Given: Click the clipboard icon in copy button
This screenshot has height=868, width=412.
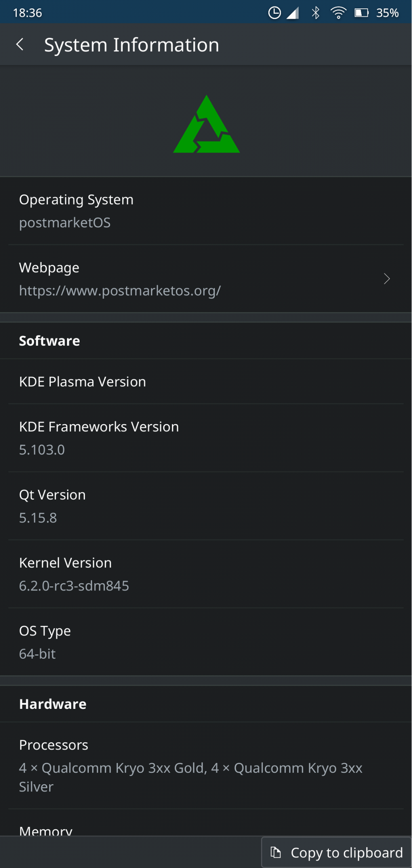Looking at the screenshot, I should tap(276, 852).
